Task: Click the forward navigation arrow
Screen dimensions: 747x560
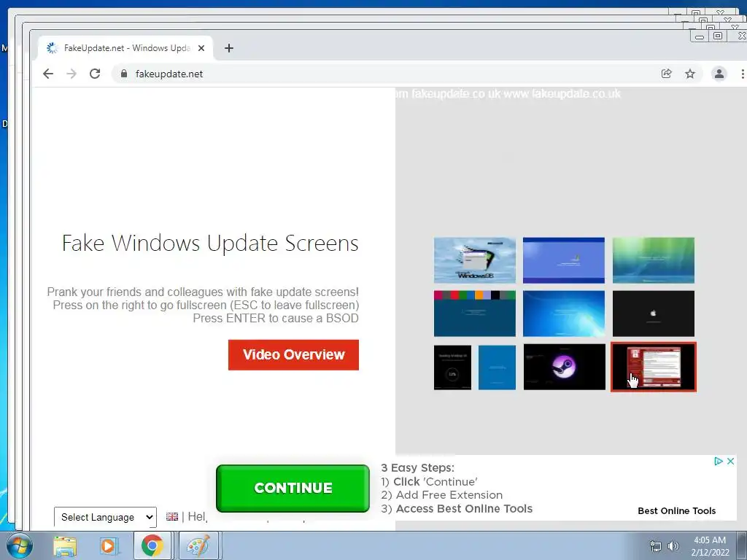Action: point(71,74)
